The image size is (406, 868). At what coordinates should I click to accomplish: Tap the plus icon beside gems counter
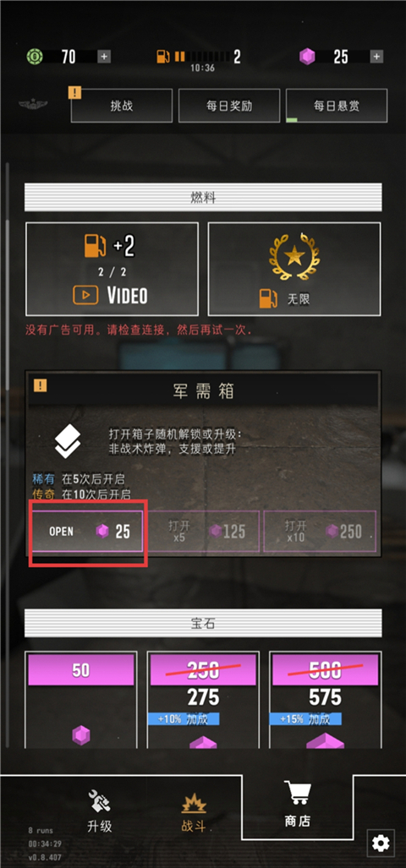pos(376,57)
